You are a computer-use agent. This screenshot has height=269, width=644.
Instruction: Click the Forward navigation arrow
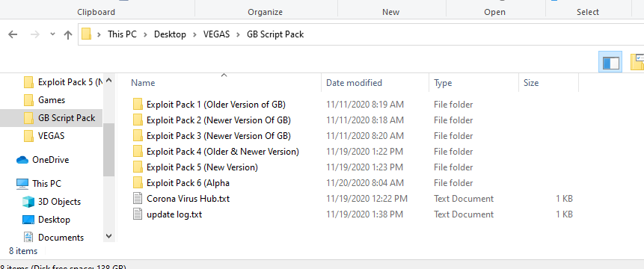[35, 34]
